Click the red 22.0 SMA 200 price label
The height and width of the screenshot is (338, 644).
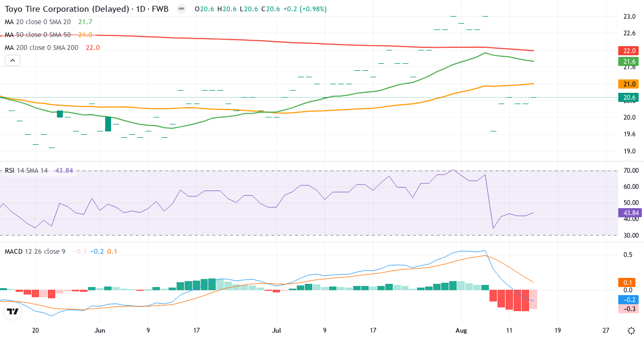point(629,51)
